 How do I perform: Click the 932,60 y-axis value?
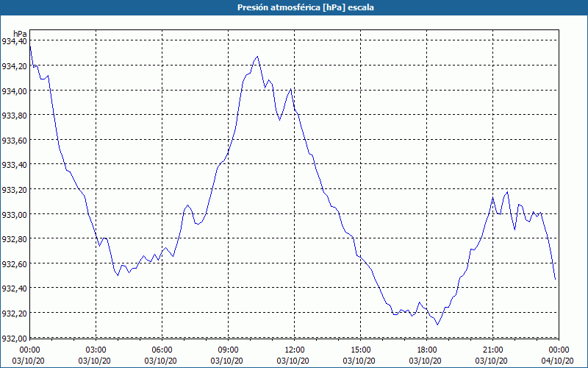(x=15, y=264)
